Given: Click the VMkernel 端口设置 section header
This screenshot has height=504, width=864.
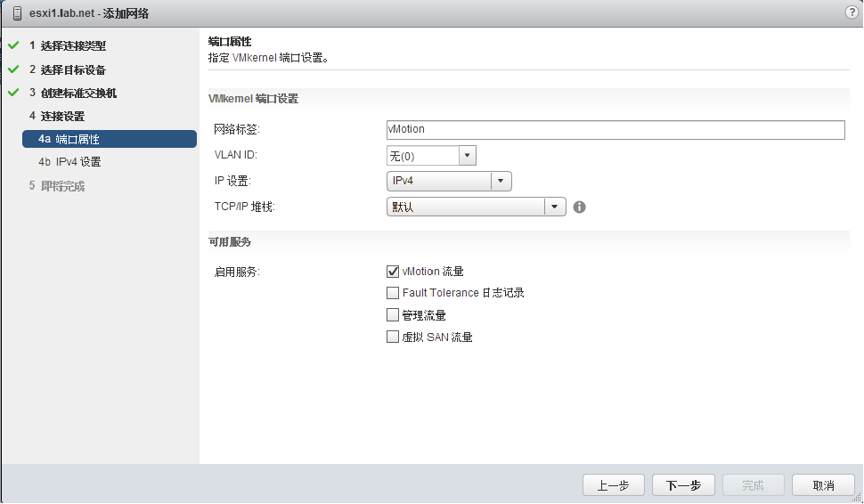Looking at the screenshot, I should coord(253,99).
